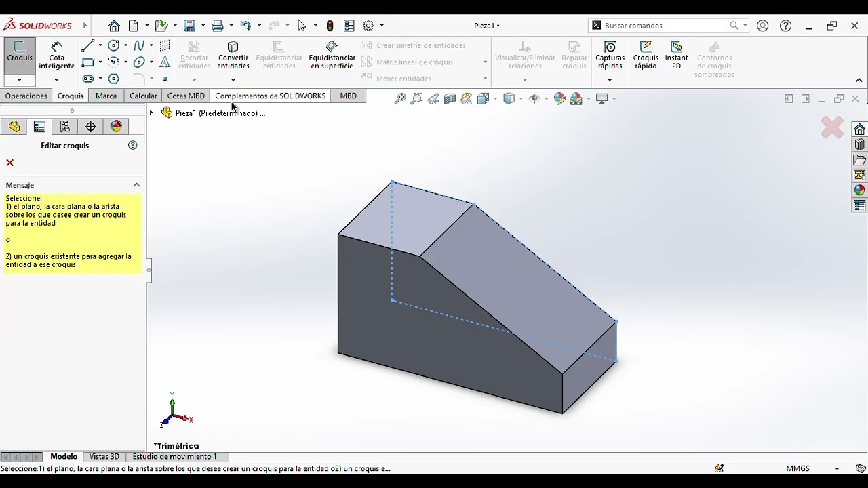Collapse the Mensaje section

click(x=136, y=185)
